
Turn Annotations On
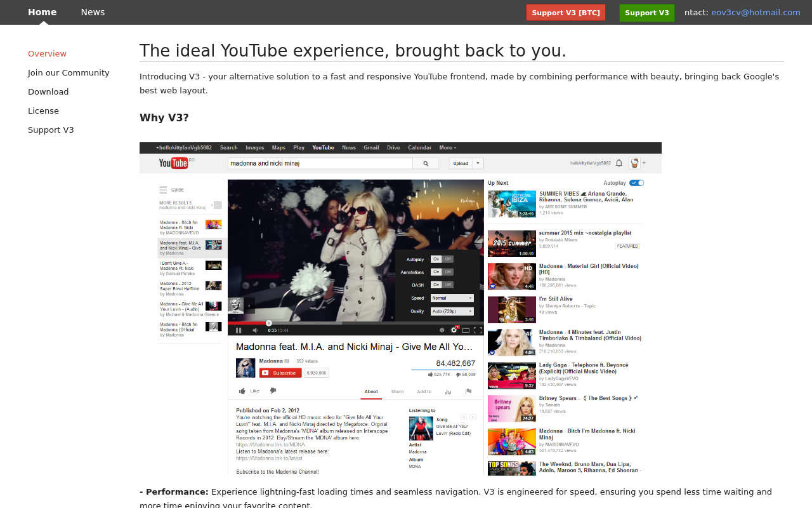436,272
